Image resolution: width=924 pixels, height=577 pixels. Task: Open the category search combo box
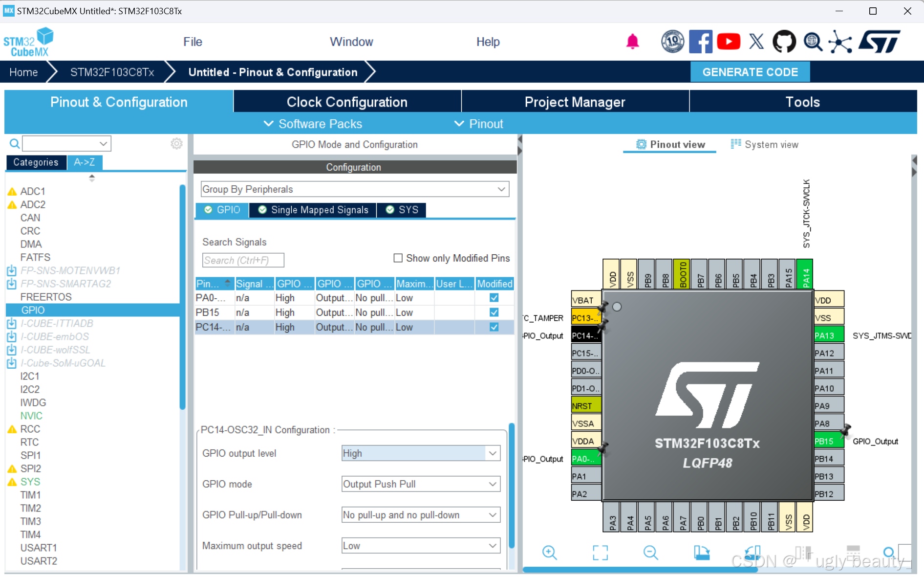point(66,144)
